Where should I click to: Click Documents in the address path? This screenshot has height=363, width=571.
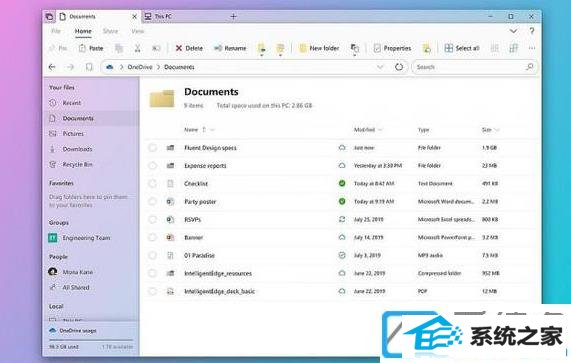pyautogui.click(x=179, y=67)
